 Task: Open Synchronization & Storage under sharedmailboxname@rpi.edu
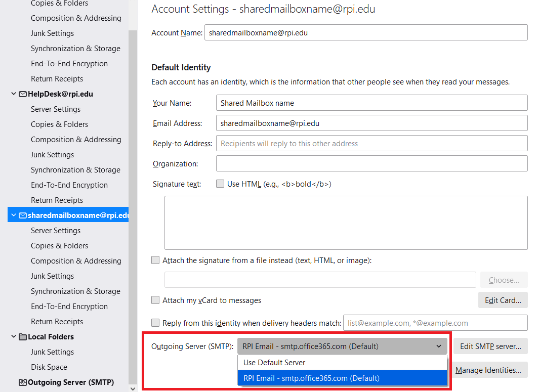click(x=75, y=291)
